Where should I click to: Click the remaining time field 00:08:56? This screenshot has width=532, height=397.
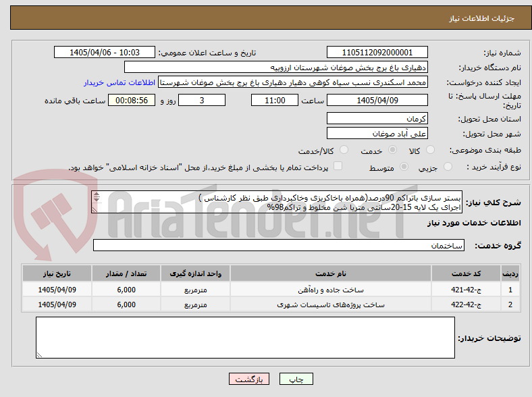[132, 100]
